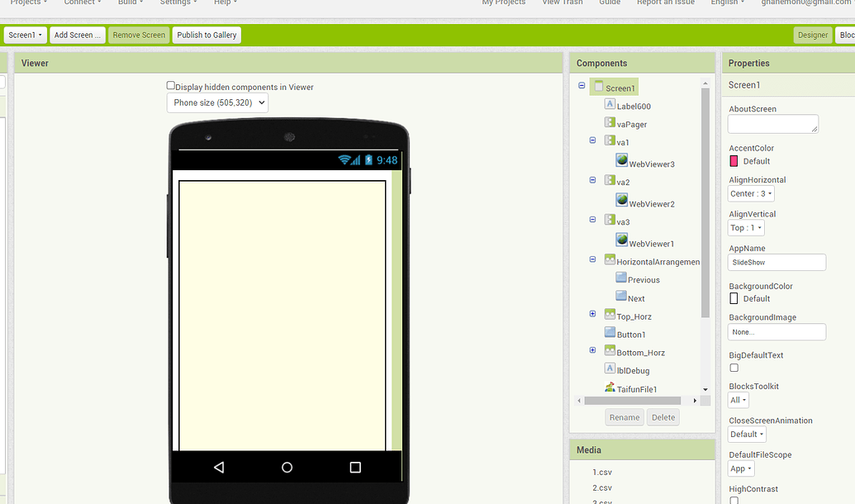855x504 pixels.
Task: Click the Rename button
Action: pos(624,417)
